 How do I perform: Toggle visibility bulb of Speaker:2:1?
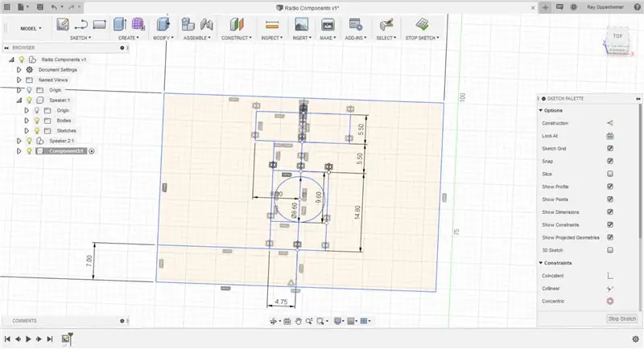tap(29, 141)
